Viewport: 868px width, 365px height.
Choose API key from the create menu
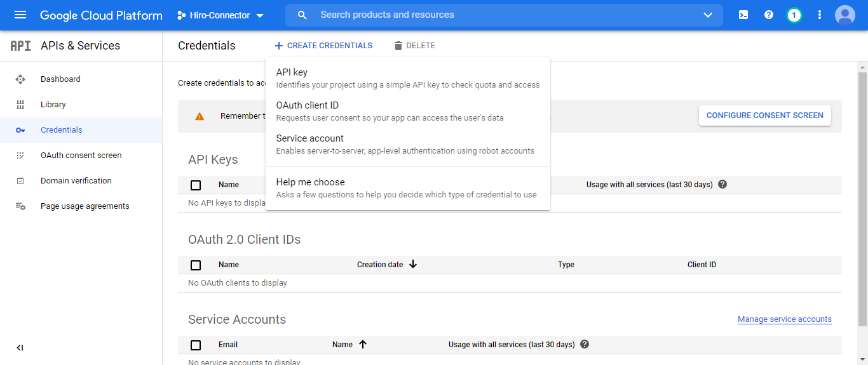coord(408,78)
